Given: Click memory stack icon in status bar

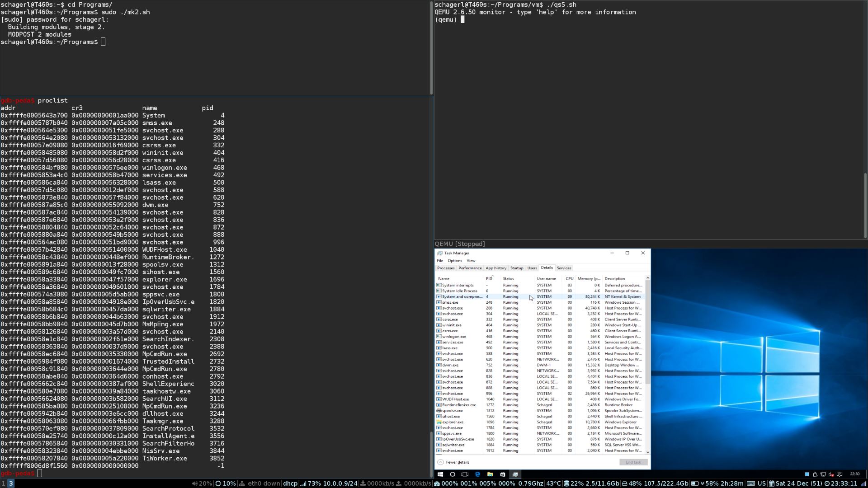Looking at the screenshot, I should [566, 483].
